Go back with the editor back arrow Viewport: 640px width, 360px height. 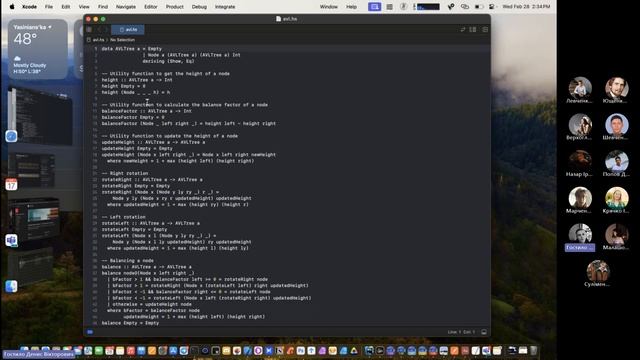98,29
